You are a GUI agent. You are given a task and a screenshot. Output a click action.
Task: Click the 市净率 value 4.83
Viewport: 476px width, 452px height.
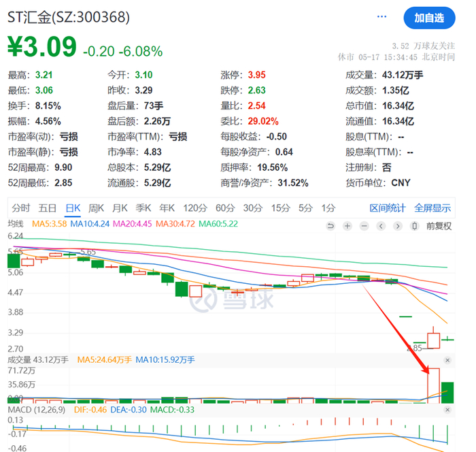pyautogui.click(x=153, y=152)
